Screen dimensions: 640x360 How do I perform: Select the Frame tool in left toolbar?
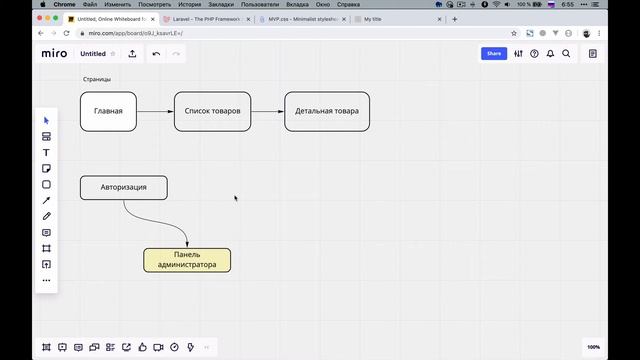pyautogui.click(x=46, y=249)
